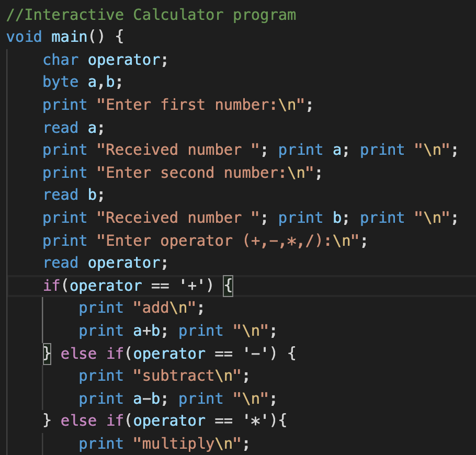Viewport: 476px width, 455px height.
Task: Click the "Enter second number" string
Action: [x=209, y=173]
